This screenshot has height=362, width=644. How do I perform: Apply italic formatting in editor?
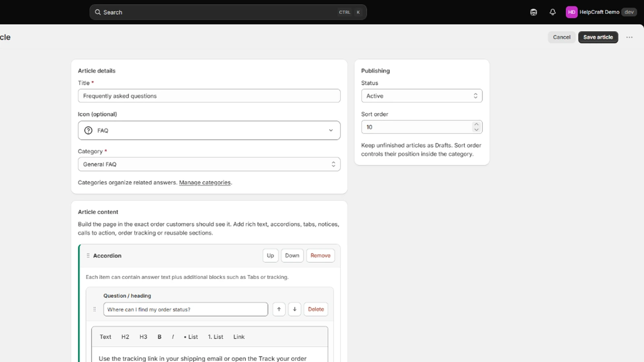(173, 337)
